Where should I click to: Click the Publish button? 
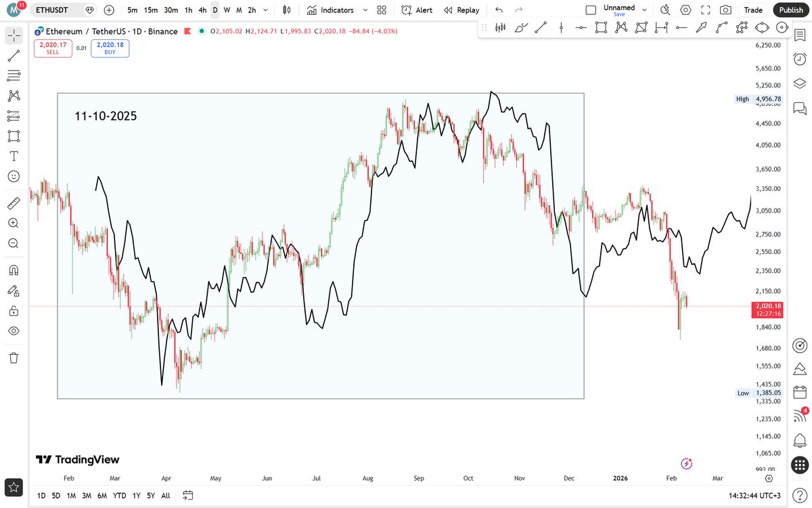790,10
